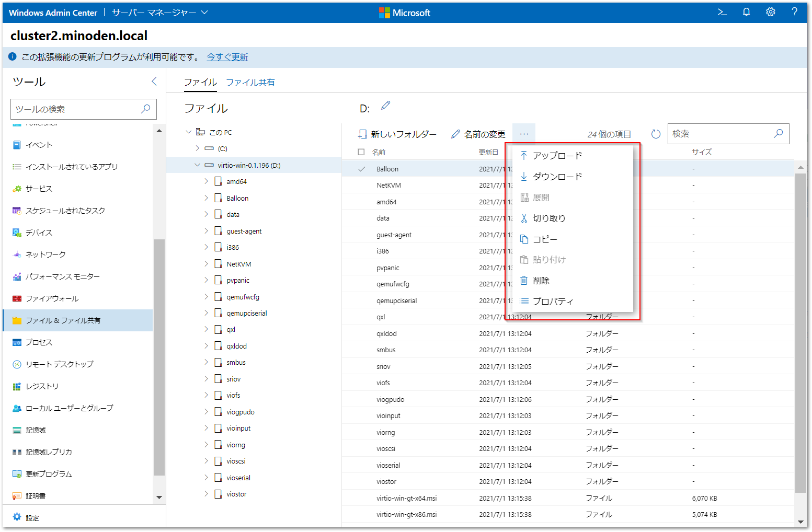
Task: Click the sidebar scrollbar down arrow
Action: 159,498
